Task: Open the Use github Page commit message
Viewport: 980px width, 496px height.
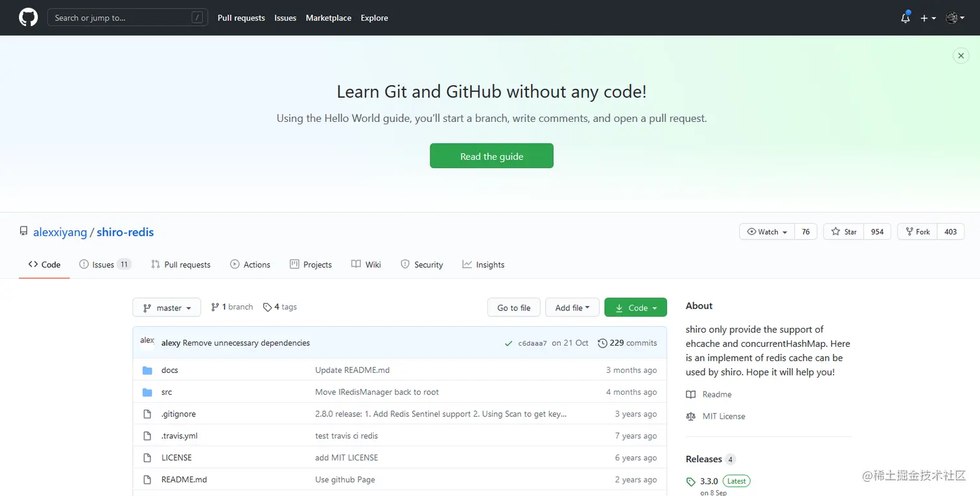Action: coord(345,480)
